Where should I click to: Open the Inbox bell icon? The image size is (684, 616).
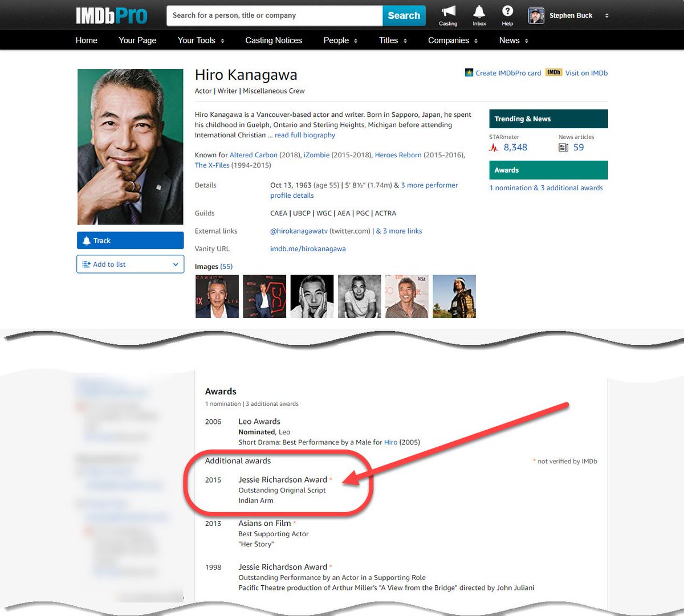479,12
